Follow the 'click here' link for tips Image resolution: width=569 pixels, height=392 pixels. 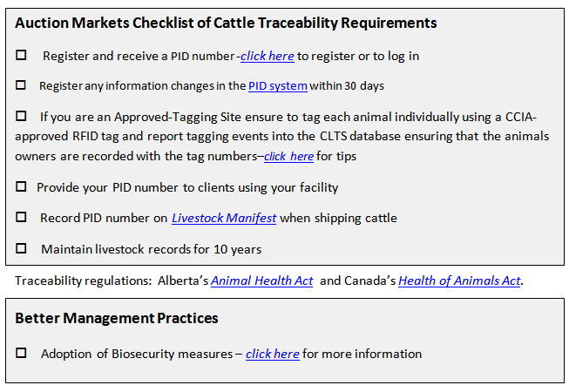click(x=288, y=156)
